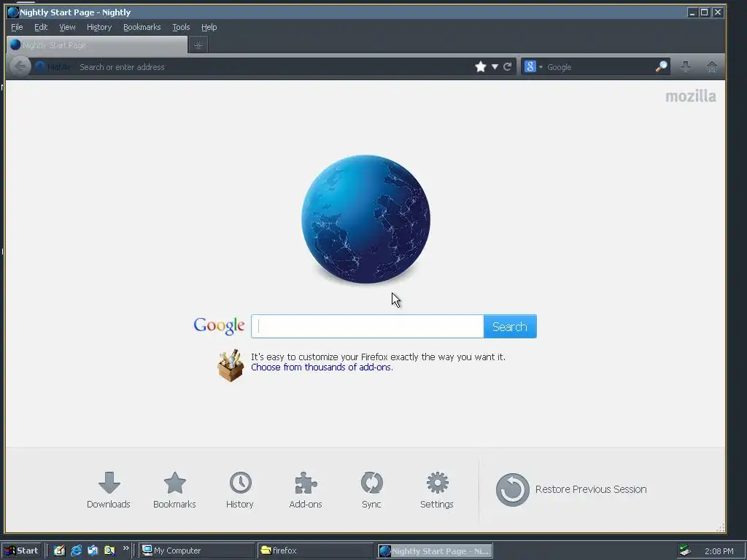The height and width of the screenshot is (560, 747).
Task: Click the address bar input field
Action: tap(274, 66)
